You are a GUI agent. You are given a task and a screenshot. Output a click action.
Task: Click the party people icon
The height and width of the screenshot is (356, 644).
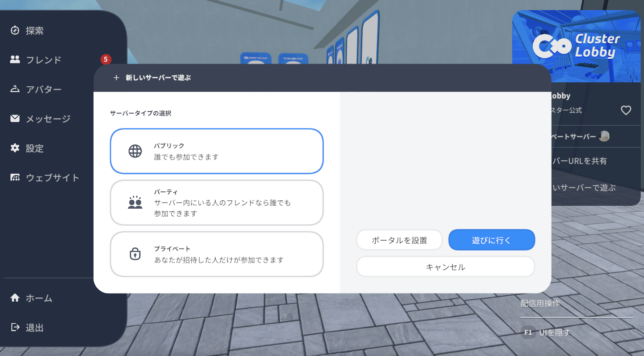point(135,202)
